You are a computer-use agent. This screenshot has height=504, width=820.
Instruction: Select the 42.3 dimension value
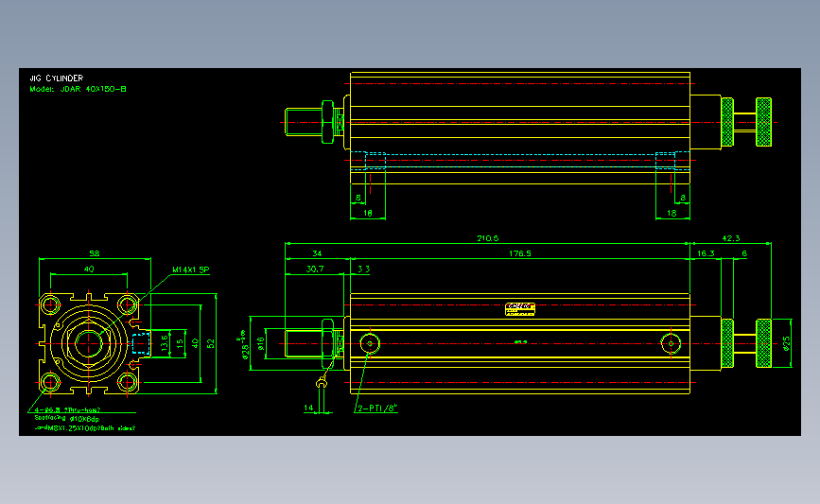pyautogui.click(x=730, y=238)
